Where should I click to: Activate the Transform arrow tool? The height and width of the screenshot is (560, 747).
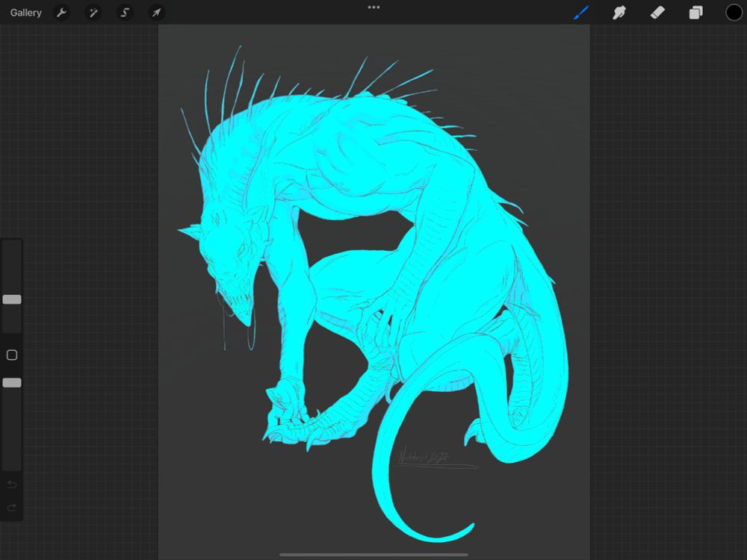(x=156, y=13)
